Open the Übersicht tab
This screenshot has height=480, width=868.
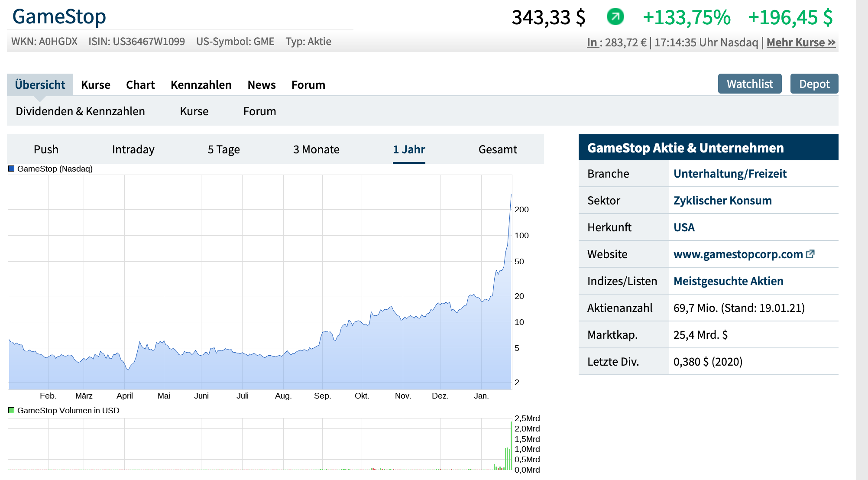[40, 84]
